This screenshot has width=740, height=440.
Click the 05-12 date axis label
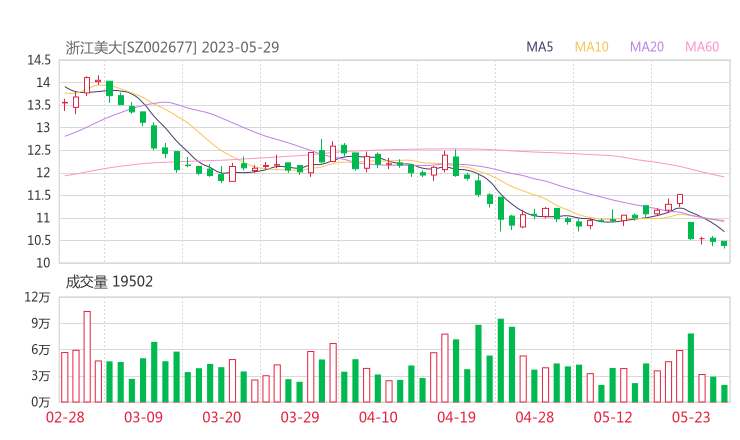(613, 417)
